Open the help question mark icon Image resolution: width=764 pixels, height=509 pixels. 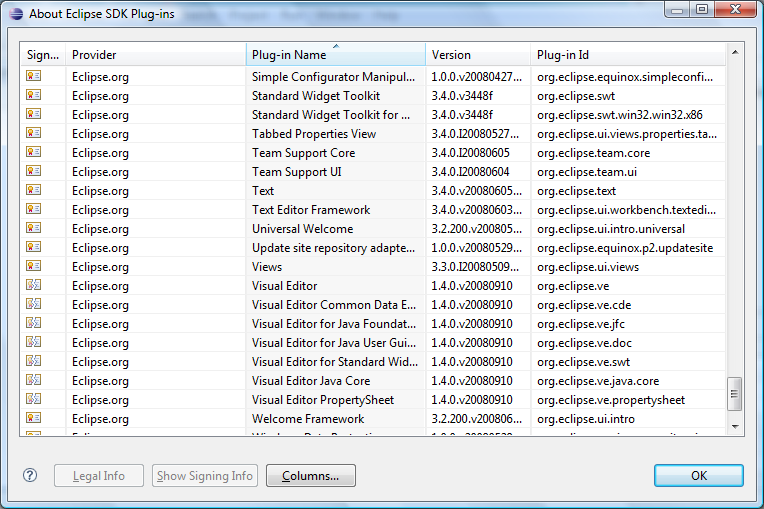click(30, 475)
